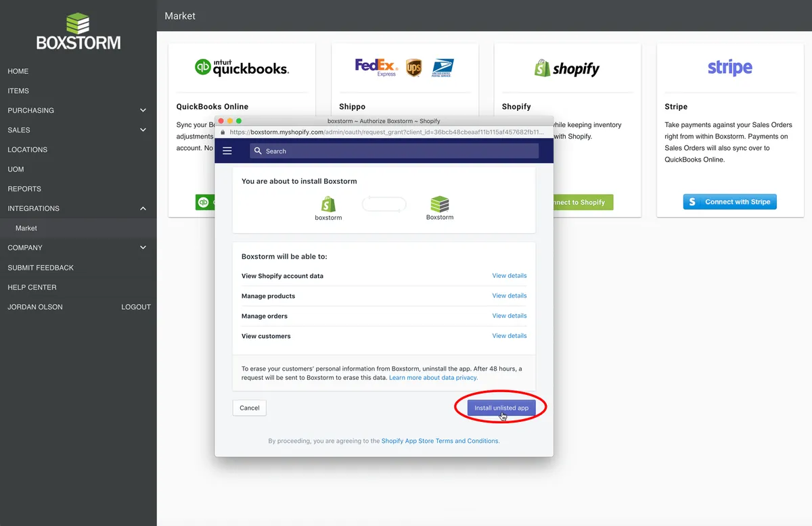Open Help Center in the sidebar
Screen dimensions: 812x526
tap(32, 287)
